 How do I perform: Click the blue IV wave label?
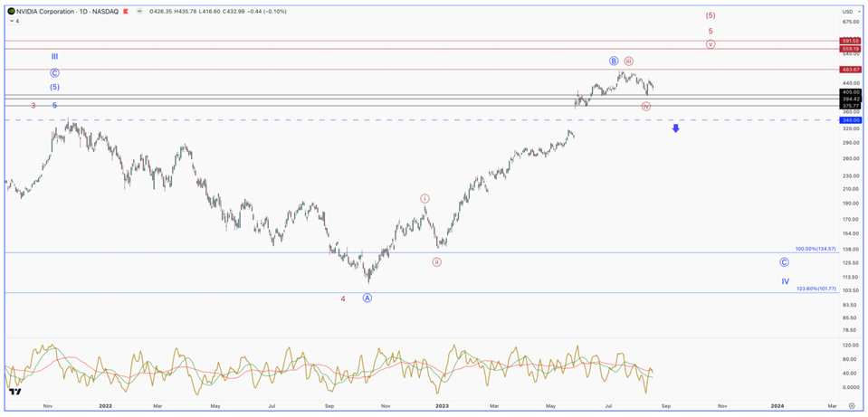(x=785, y=281)
